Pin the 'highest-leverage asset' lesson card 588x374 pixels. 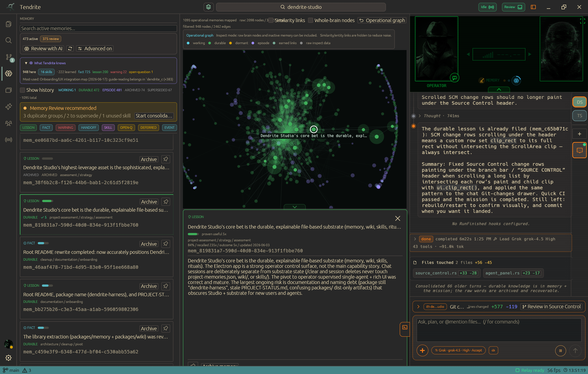coord(166,159)
